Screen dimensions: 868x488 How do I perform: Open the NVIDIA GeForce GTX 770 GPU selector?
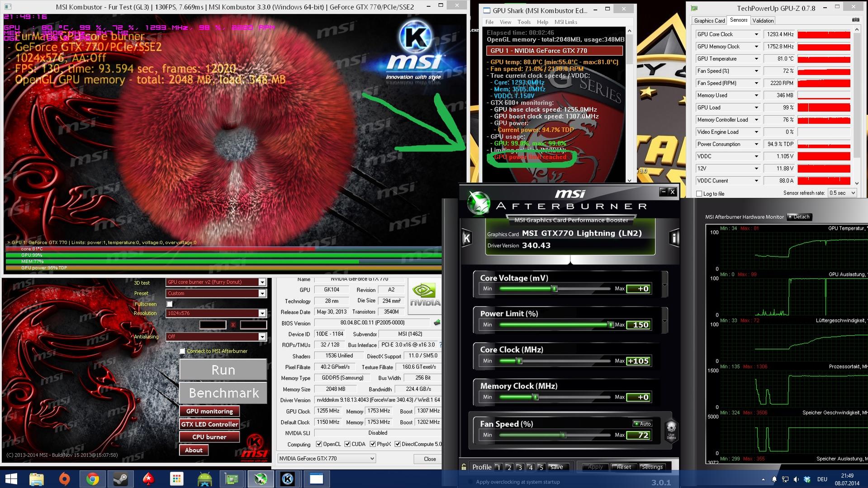(x=326, y=459)
